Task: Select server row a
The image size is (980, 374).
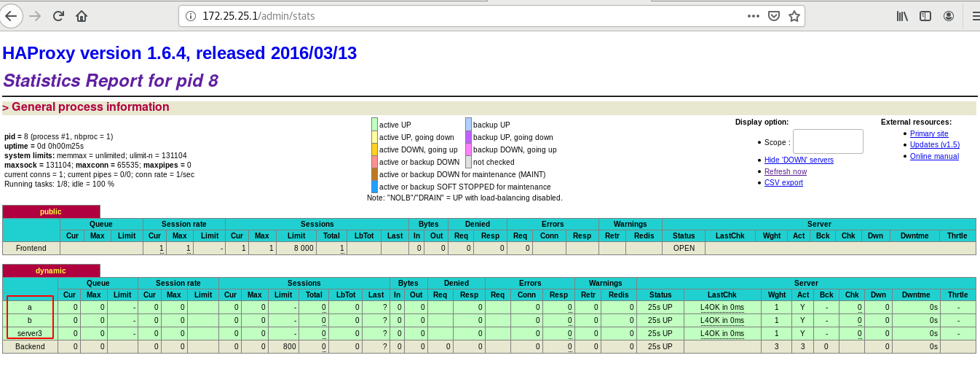Action: point(30,308)
